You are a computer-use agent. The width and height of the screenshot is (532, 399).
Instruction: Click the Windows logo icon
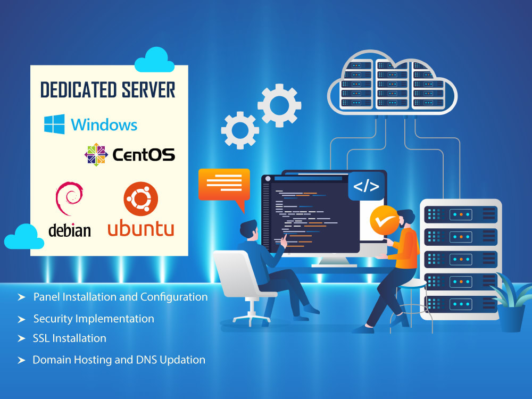[x=54, y=124]
